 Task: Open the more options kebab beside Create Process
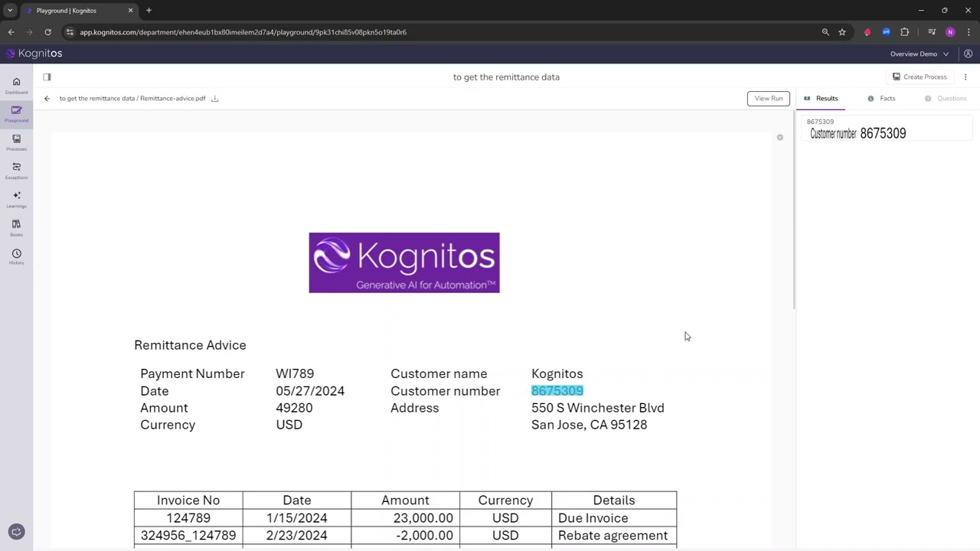tap(965, 77)
